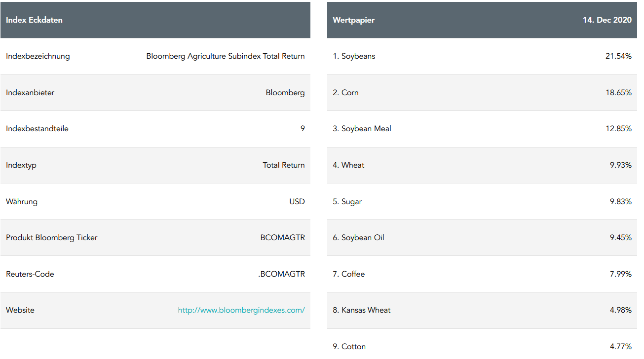Viewport: 644px width, 359px height.
Task: Click the Sugar security name
Action: pyautogui.click(x=347, y=202)
